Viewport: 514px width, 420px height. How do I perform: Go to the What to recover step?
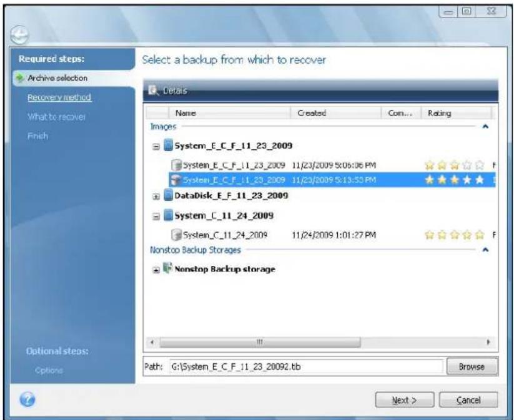point(56,117)
